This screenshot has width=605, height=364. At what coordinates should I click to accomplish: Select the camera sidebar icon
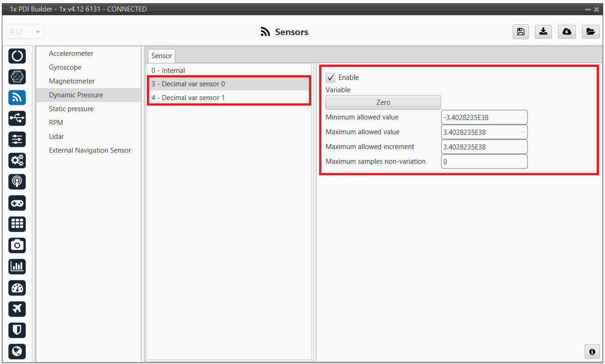pyautogui.click(x=17, y=245)
